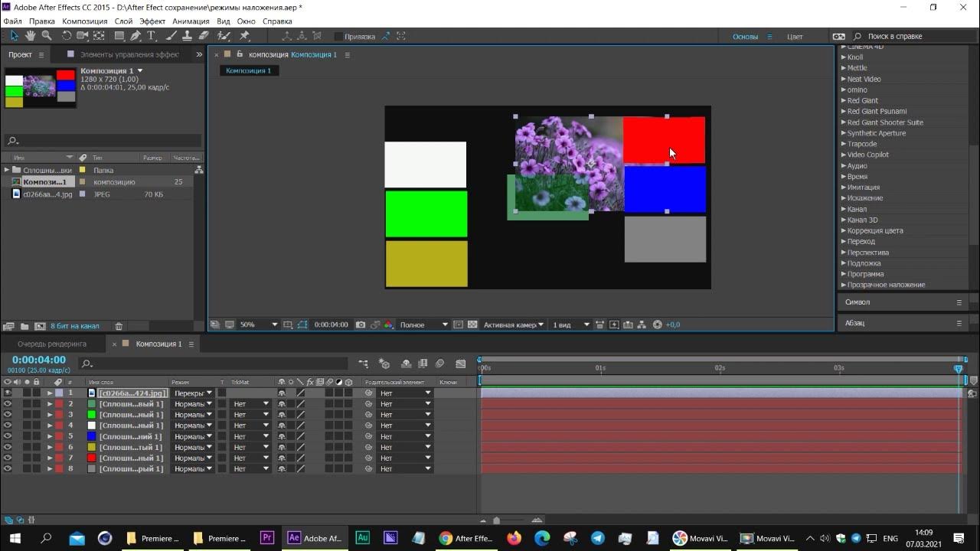Screen dimensions: 980x551
Task: Hide layer 4 white solid eye icon
Action: click(8, 425)
